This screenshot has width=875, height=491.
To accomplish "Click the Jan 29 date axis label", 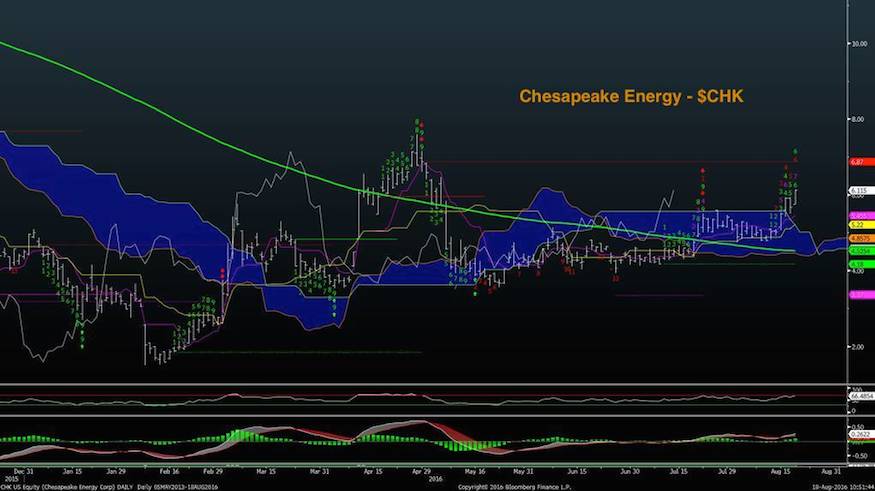I will pos(116,471).
